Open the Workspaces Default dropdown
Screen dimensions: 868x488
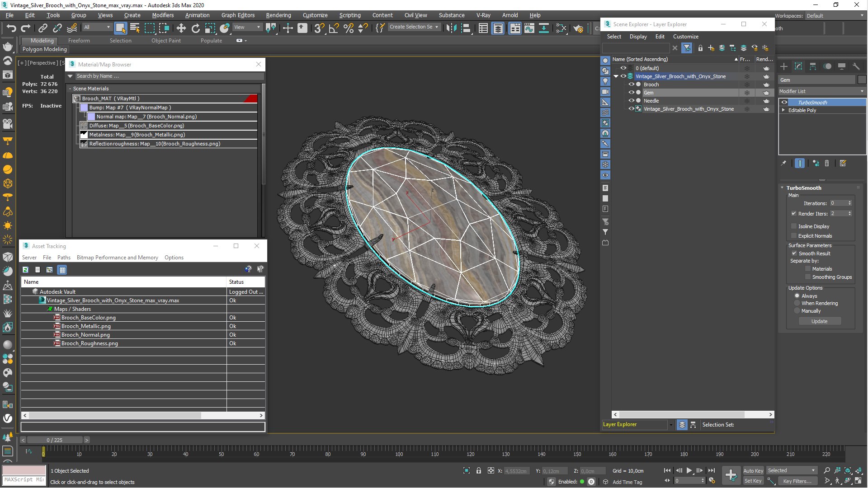(x=835, y=16)
